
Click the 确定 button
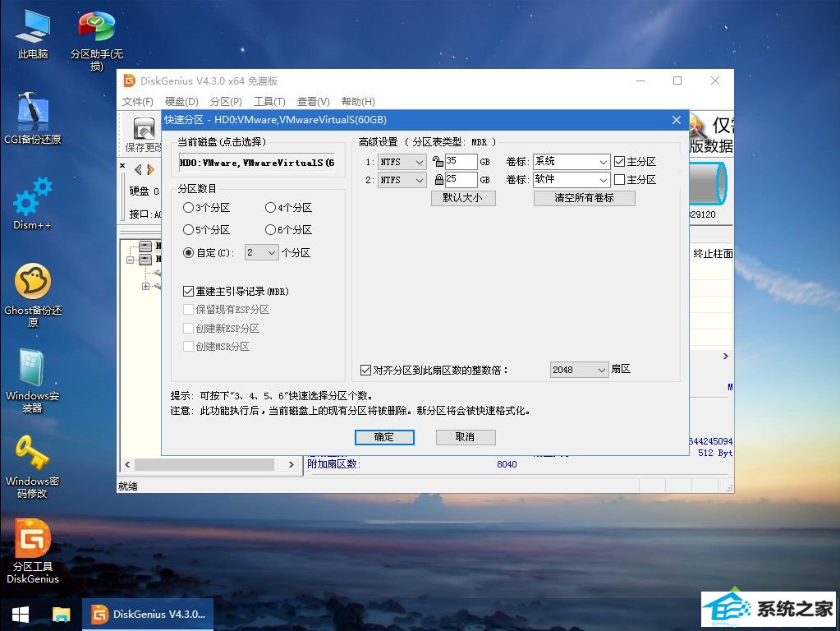384,437
